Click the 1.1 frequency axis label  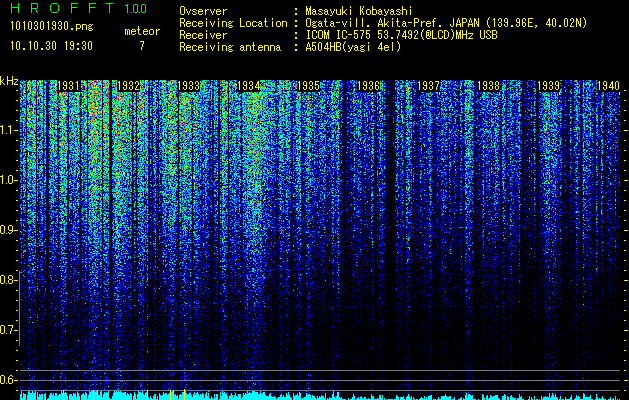point(8,130)
